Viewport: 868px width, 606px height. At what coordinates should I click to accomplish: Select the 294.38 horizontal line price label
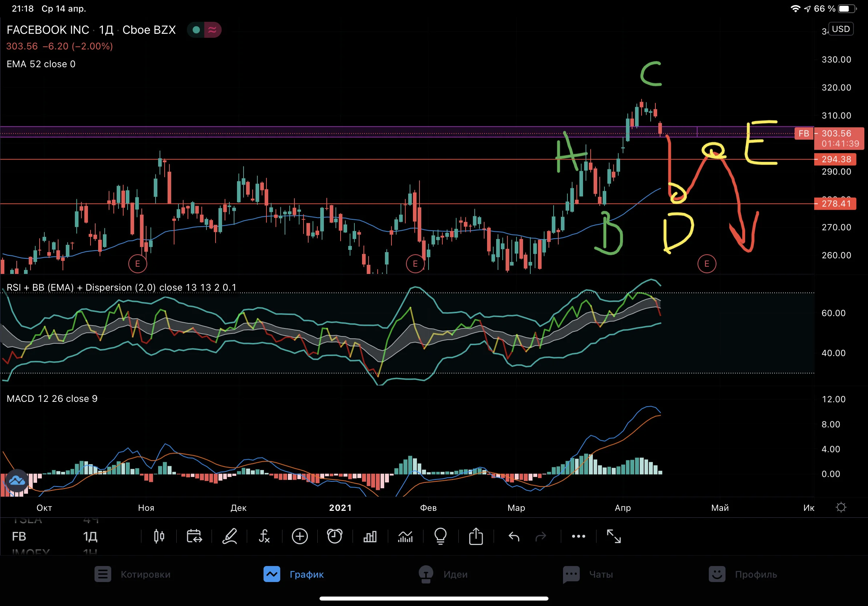(x=835, y=159)
